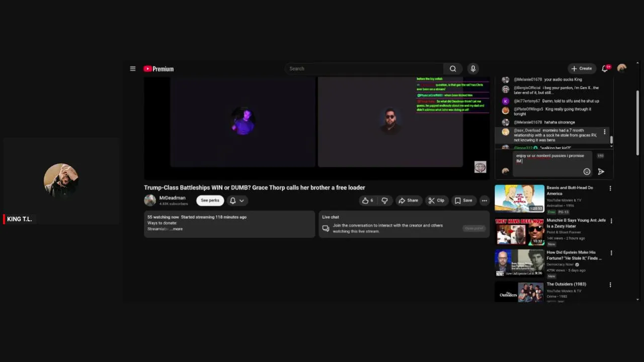Open own avatar beside chat input

[x=505, y=171]
